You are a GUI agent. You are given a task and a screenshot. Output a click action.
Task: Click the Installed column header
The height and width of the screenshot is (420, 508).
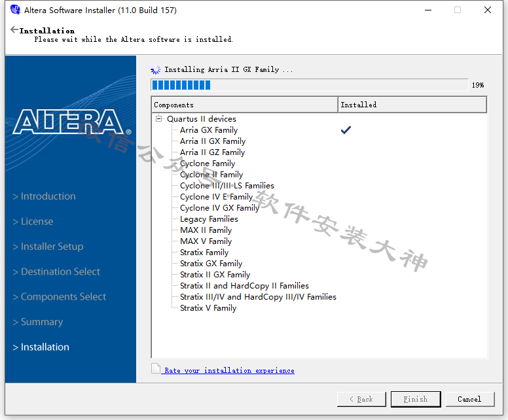pyautogui.click(x=412, y=105)
